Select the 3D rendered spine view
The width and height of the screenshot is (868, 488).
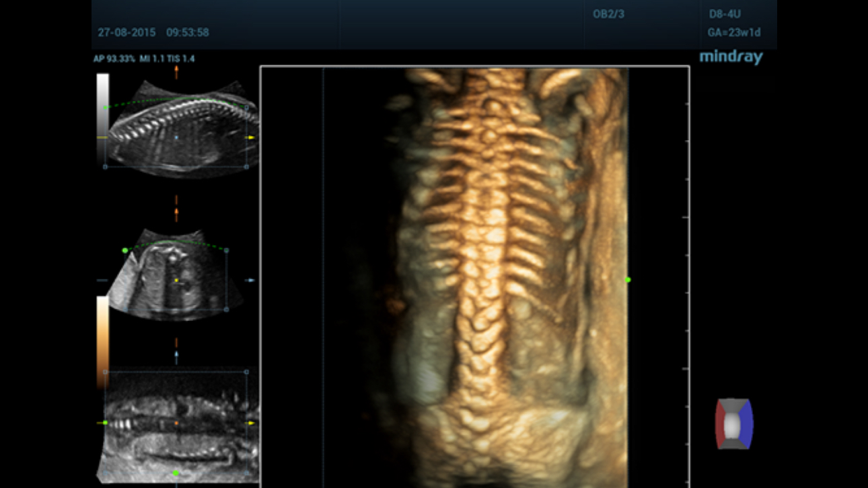click(474, 276)
